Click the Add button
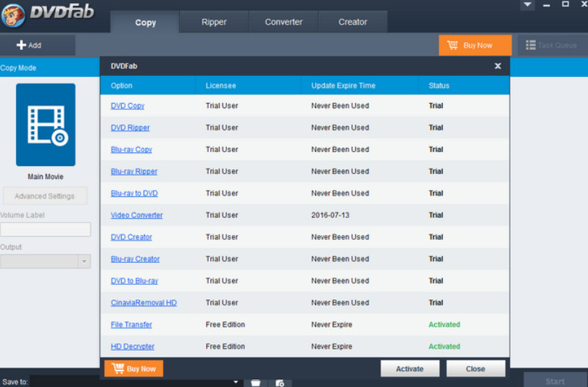 click(38, 46)
